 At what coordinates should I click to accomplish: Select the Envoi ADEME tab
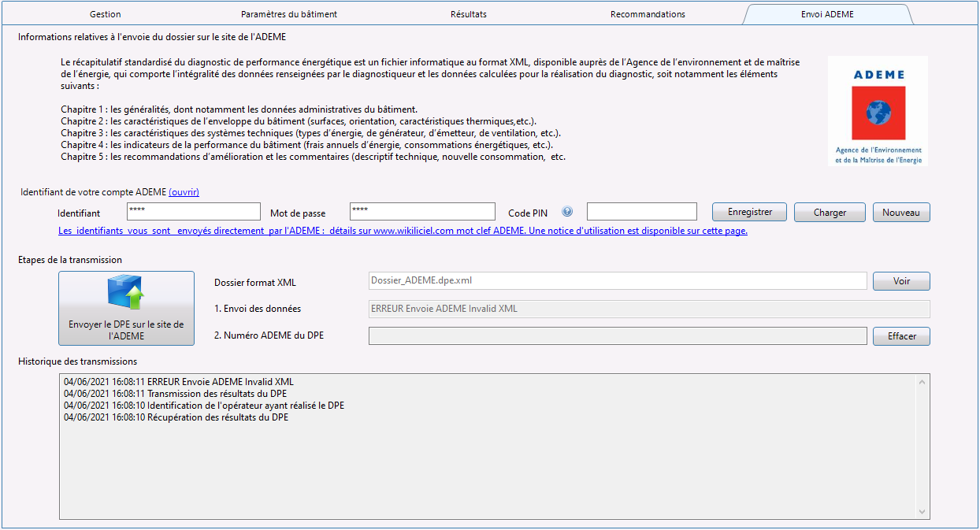point(827,13)
